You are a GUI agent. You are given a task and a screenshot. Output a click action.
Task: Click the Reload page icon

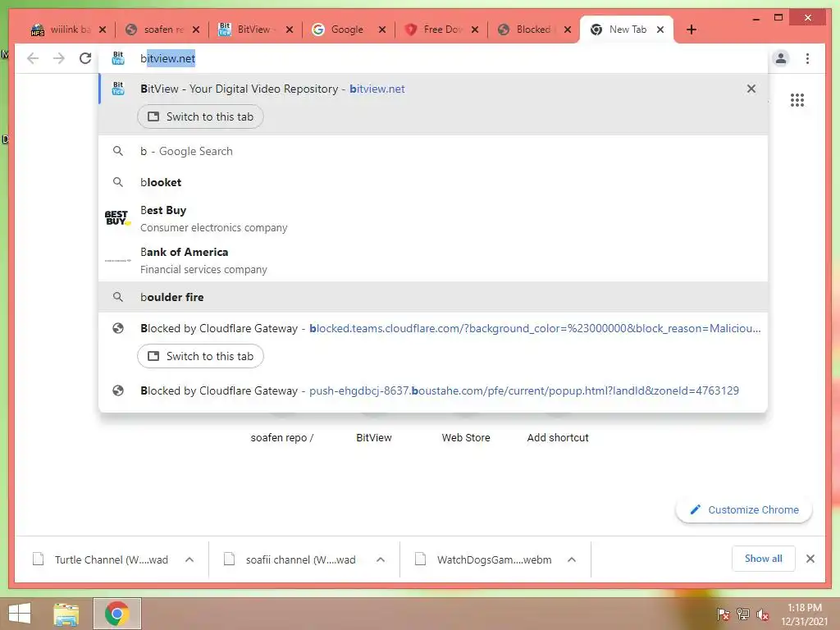[x=85, y=58]
